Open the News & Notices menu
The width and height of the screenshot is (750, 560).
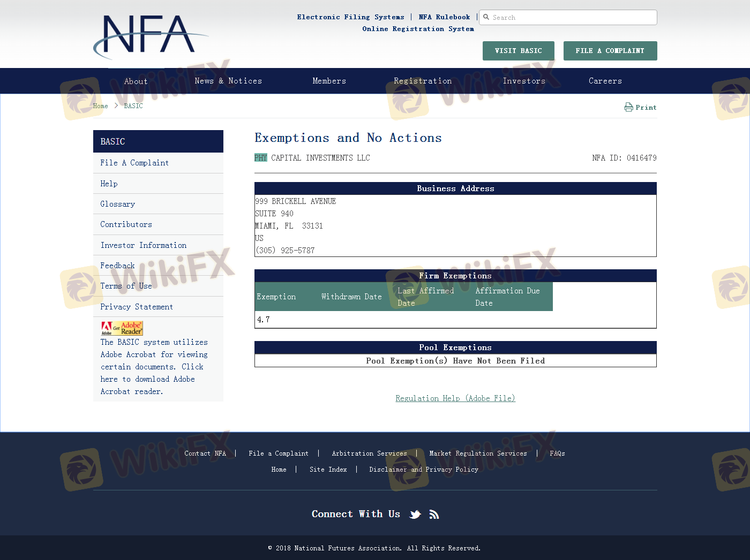(x=228, y=81)
